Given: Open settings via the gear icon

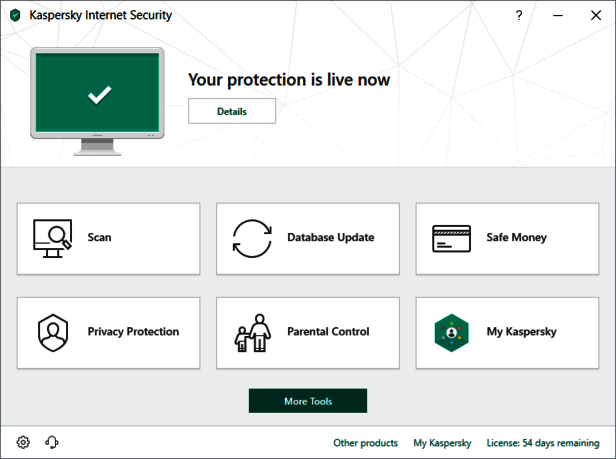Looking at the screenshot, I should click(23, 442).
